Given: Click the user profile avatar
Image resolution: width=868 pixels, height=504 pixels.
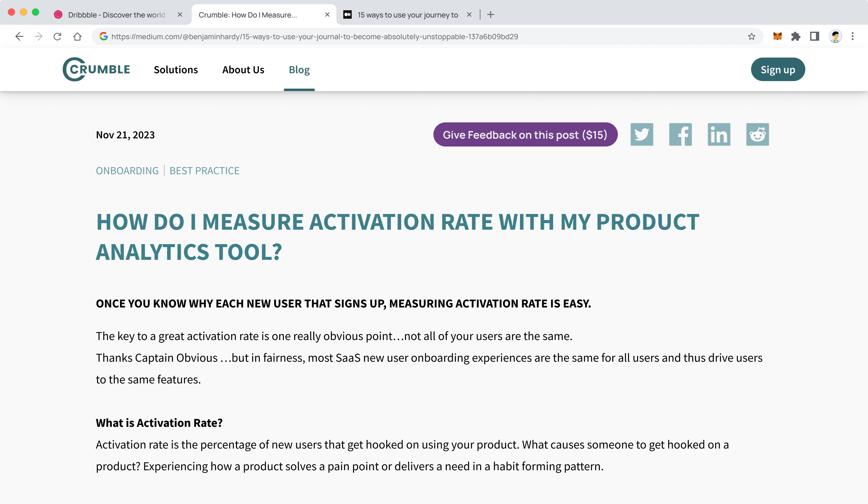Looking at the screenshot, I should (835, 36).
